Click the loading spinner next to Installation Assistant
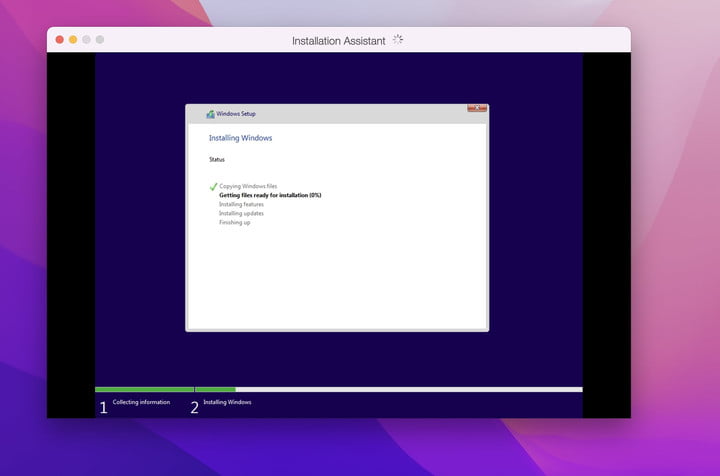Screen dimensions: 720x476 398,40
